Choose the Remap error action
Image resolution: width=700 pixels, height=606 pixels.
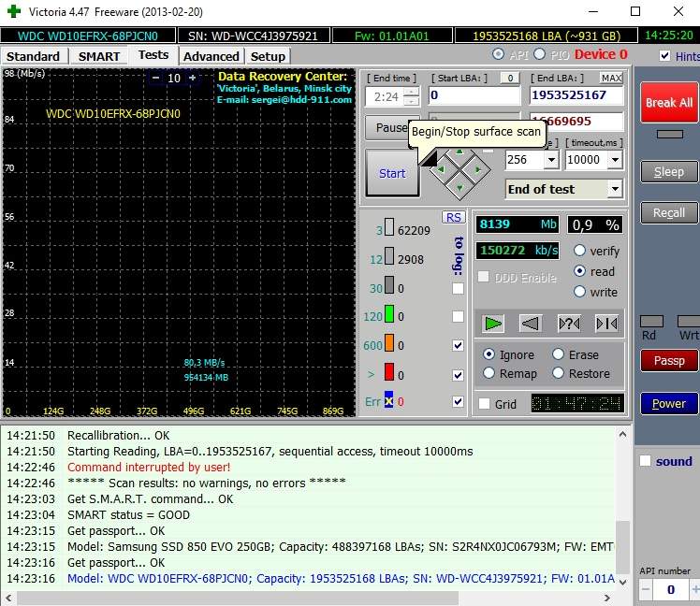tap(489, 372)
